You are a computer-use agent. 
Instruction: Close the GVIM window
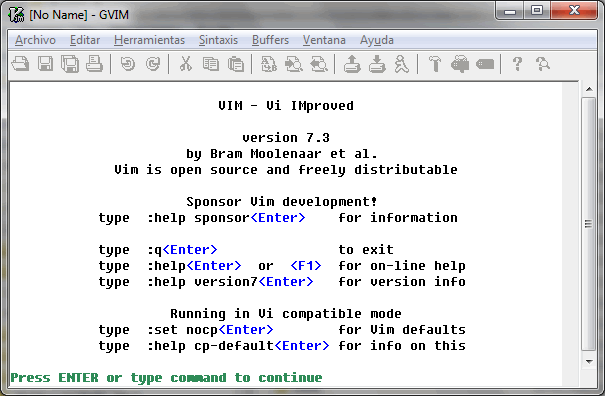tap(574, 10)
